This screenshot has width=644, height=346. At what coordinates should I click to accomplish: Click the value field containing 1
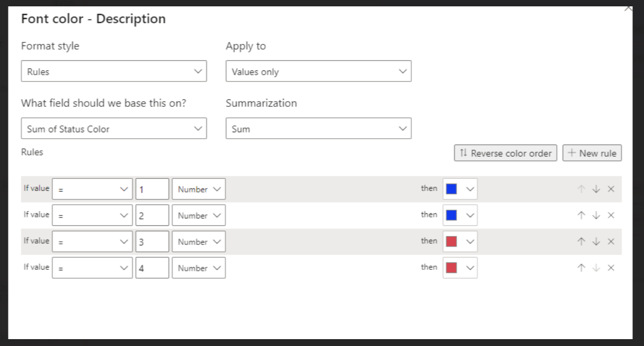pyautogui.click(x=153, y=189)
